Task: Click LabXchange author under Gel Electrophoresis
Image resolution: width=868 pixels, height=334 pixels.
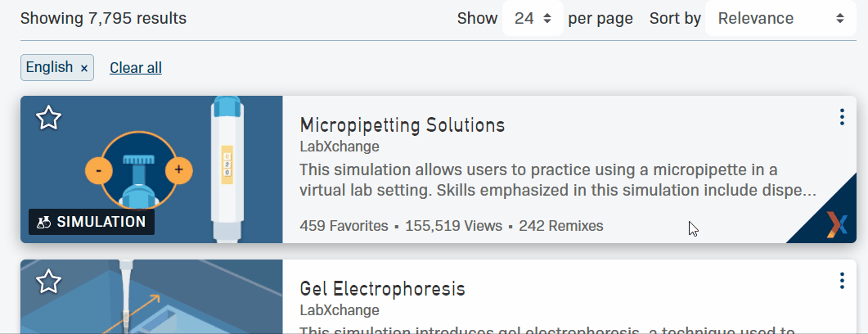Action: 339,310
